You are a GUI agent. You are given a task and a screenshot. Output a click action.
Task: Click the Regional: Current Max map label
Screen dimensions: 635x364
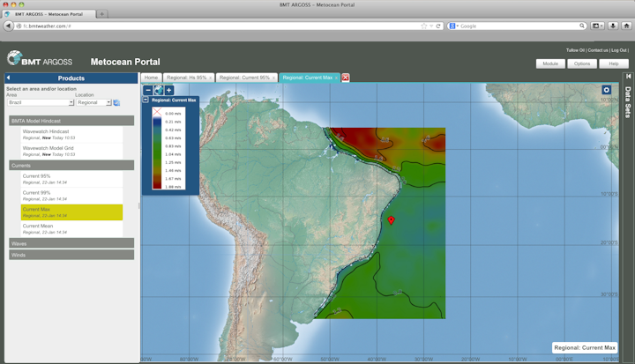click(x=585, y=348)
